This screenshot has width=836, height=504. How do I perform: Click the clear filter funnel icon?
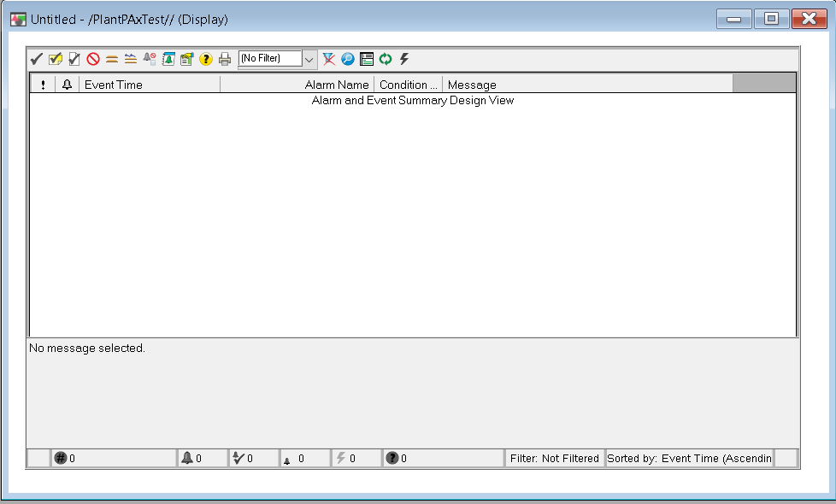pyautogui.click(x=329, y=59)
